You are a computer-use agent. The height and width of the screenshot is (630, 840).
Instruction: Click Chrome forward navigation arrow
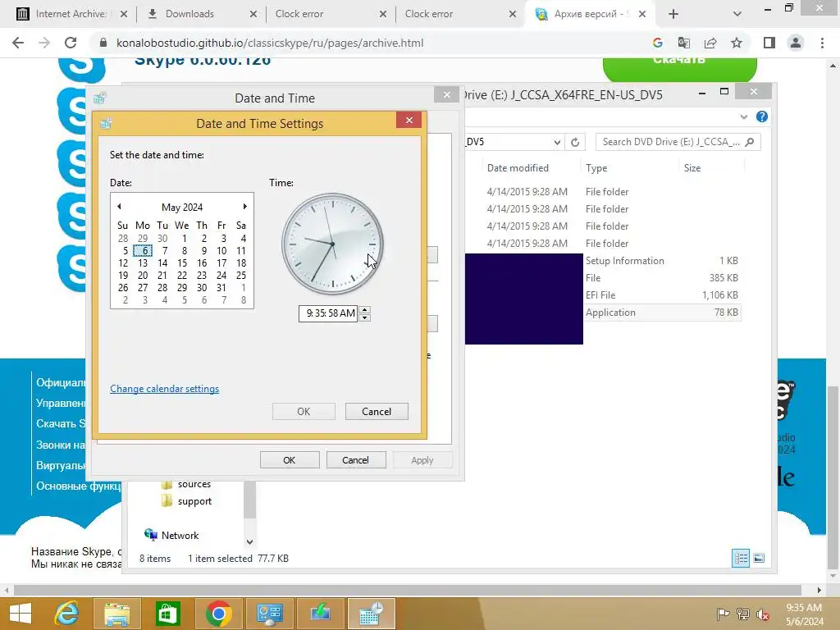44,43
